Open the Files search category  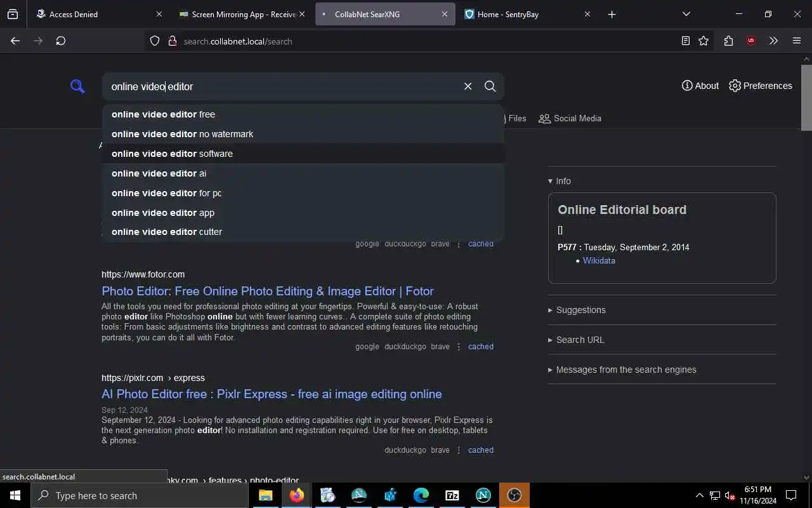pyautogui.click(x=516, y=118)
